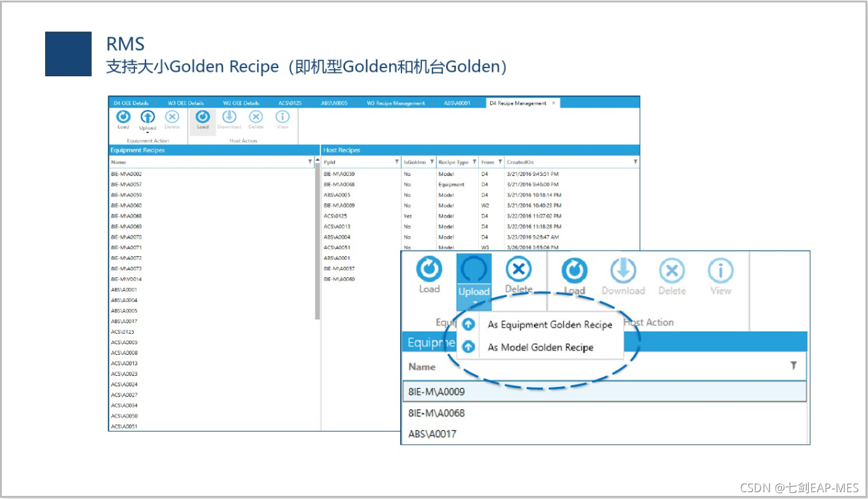The width and height of the screenshot is (868, 499).
Task: Select ABS\A0004 in the Host Recipes Ppid column
Action: pyautogui.click(x=337, y=237)
